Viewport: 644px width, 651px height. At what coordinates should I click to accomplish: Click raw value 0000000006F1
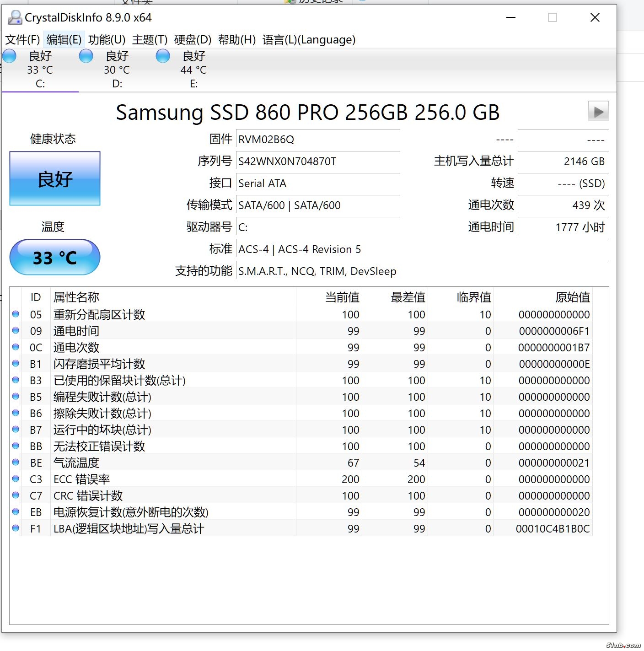(554, 331)
